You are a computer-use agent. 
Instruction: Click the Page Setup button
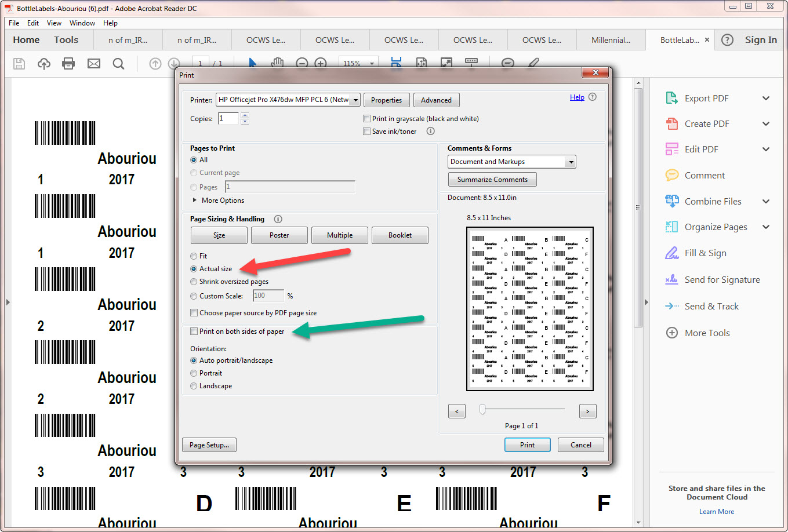209,445
